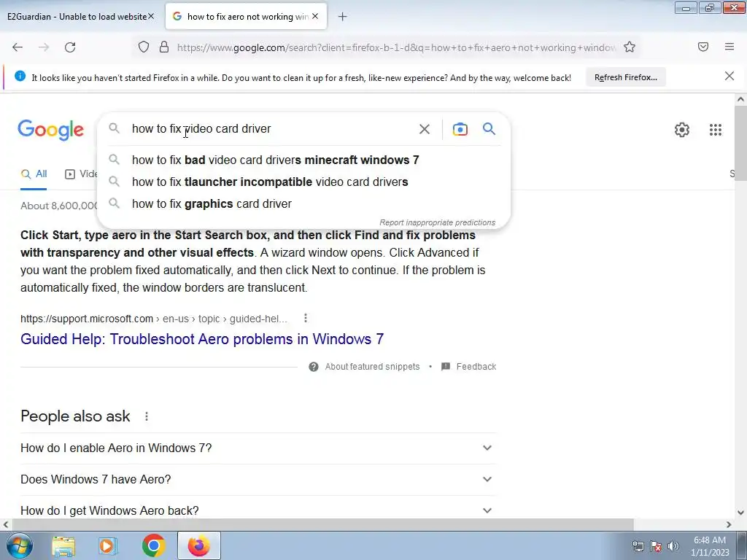Open the Save to Pocket button
This screenshot has height=560, width=747.
pos(703,47)
